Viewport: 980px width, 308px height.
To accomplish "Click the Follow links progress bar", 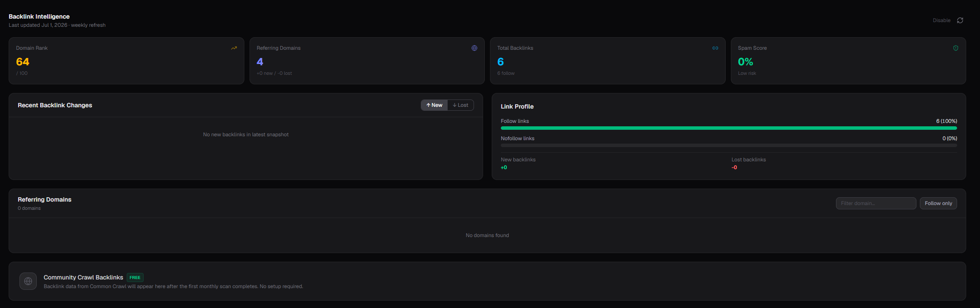I will 729,128.
